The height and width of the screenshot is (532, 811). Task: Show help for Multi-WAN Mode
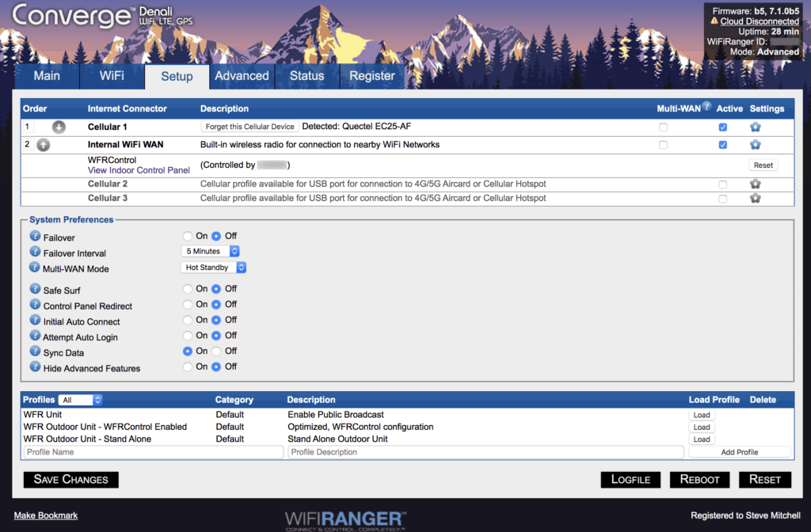pyautogui.click(x=35, y=267)
